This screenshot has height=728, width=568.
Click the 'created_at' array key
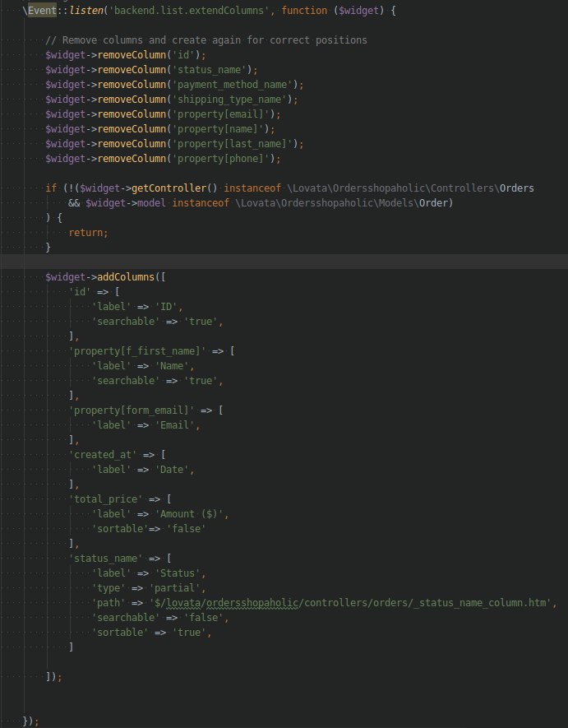point(103,455)
